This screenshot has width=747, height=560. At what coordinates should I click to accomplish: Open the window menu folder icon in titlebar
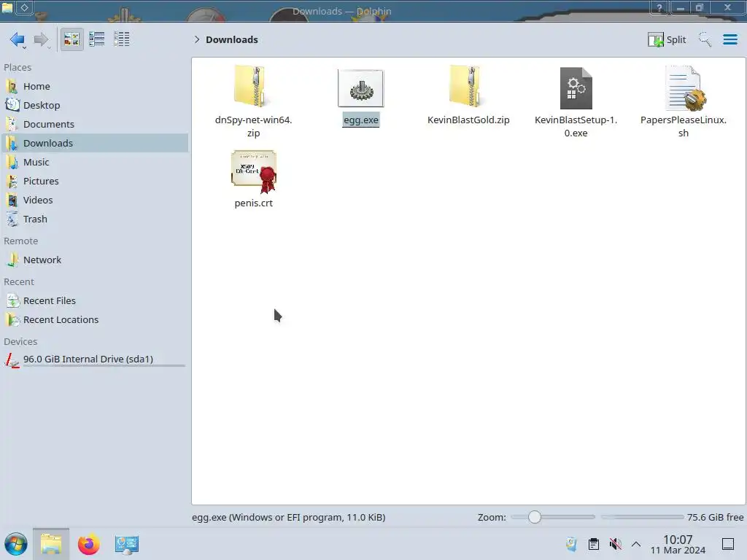[7, 7]
